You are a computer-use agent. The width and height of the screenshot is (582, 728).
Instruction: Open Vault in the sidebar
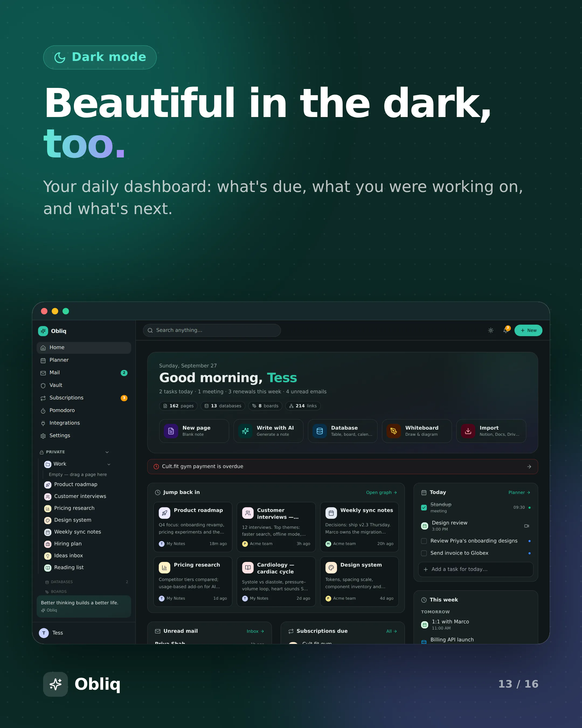coord(84,385)
